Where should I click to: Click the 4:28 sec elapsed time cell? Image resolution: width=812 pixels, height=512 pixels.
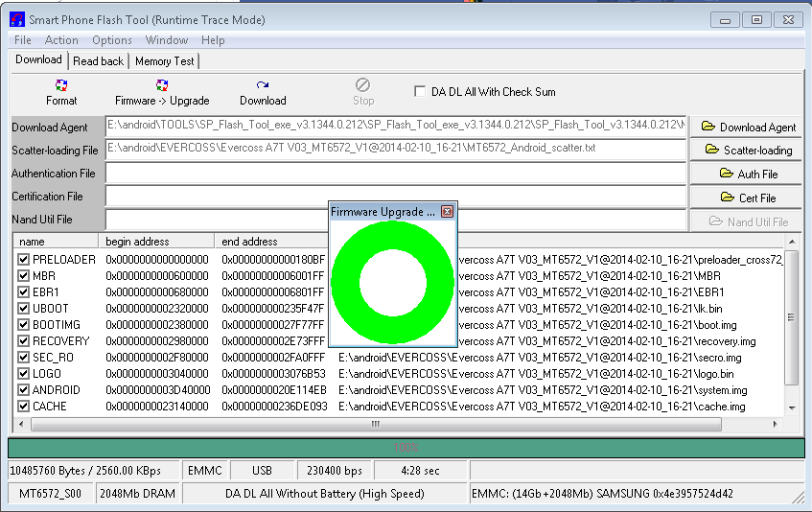pyautogui.click(x=420, y=471)
